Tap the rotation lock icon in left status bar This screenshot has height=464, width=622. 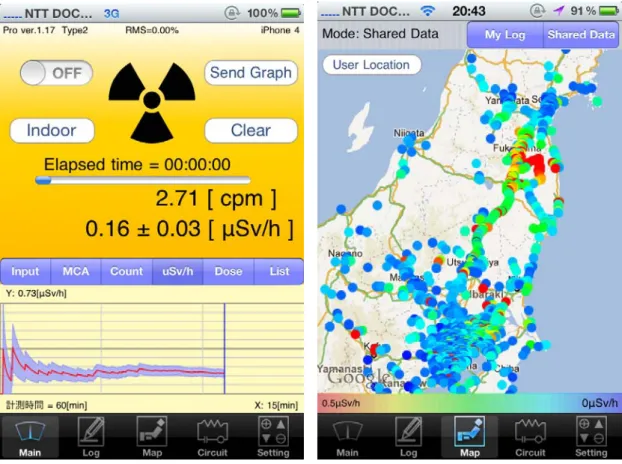click(x=231, y=13)
